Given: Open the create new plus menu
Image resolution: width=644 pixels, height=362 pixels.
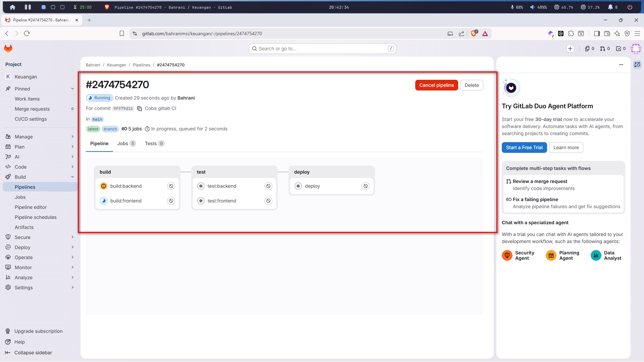Looking at the screenshot, I should 570,49.
